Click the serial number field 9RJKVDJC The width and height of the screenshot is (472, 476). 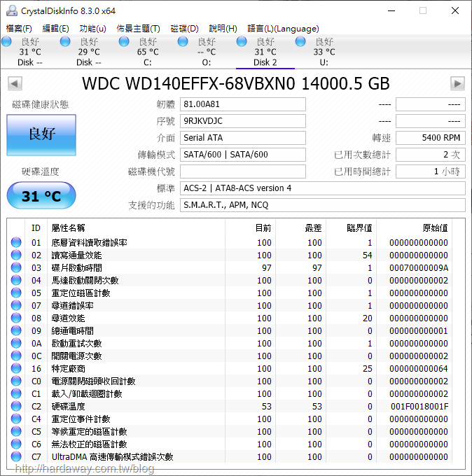click(243, 121)
